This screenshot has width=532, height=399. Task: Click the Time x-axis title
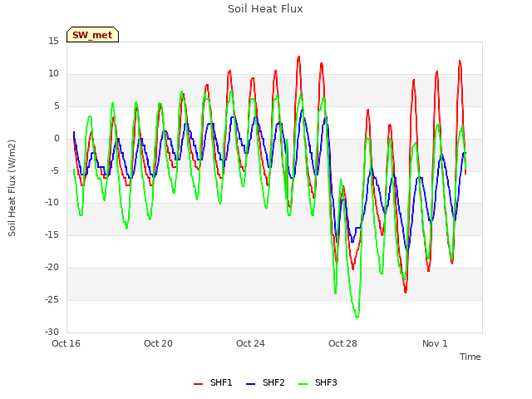click(470, 357)
